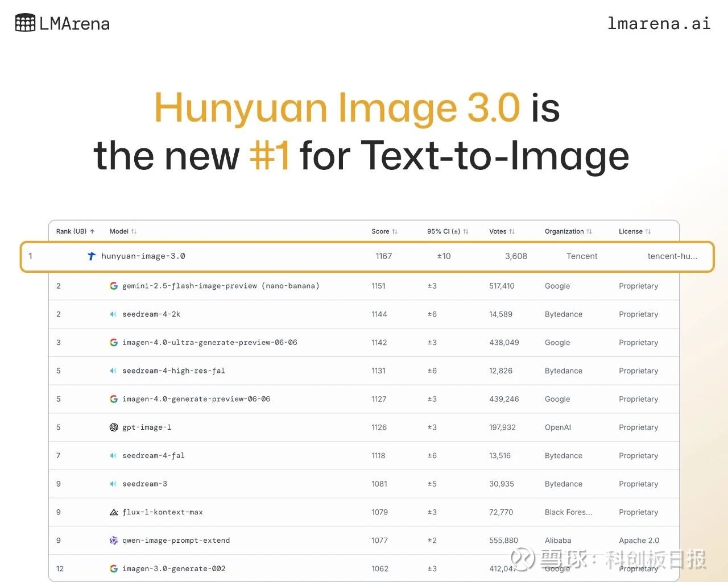Click the ±10 confidence interval value

[444, 256]
